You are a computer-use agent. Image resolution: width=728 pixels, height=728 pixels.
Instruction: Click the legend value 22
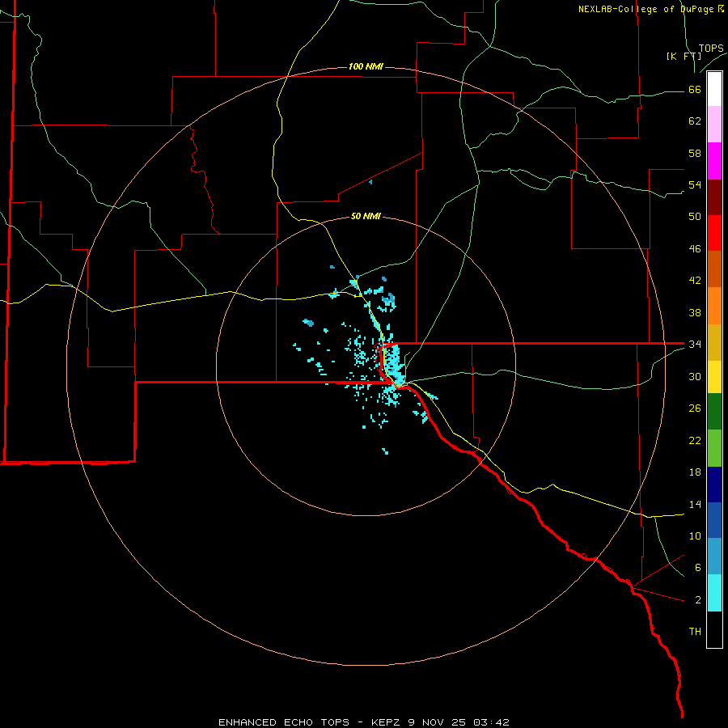[695, 441]
